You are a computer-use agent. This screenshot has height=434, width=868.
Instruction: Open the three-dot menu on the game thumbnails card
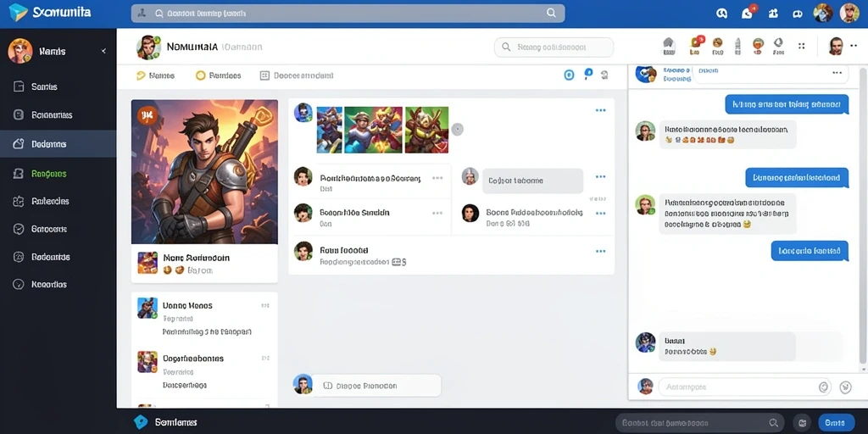point(601,110)
